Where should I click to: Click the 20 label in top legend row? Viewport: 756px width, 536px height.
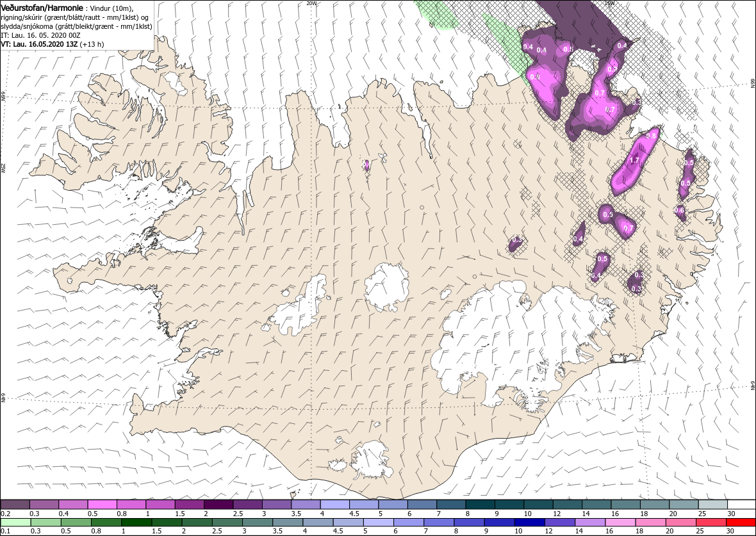673,514
